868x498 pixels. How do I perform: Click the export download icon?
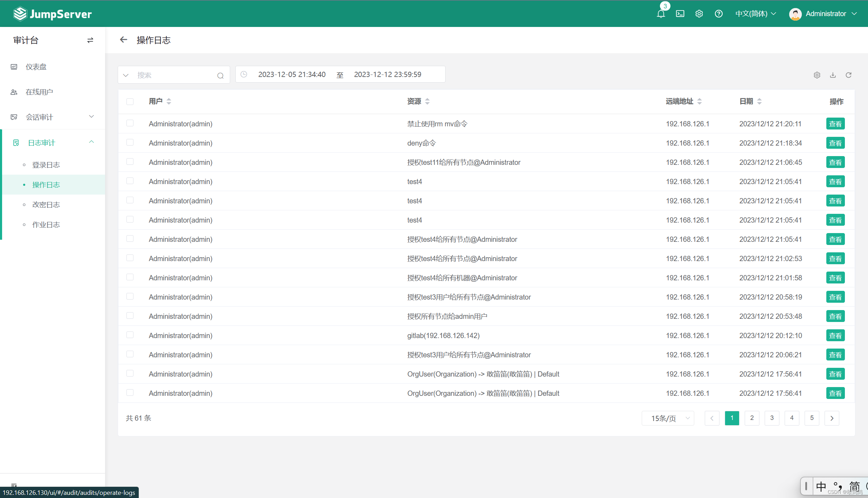coord(833,75)
